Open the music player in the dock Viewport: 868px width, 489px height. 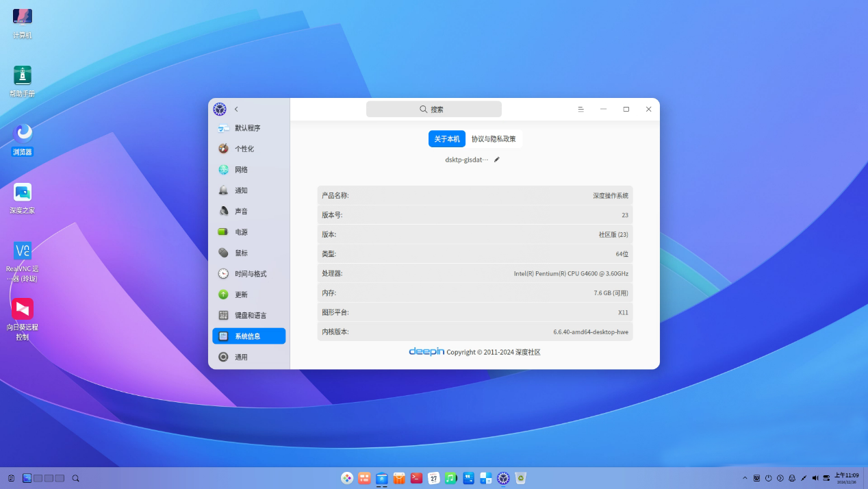[x=451, y=478]
